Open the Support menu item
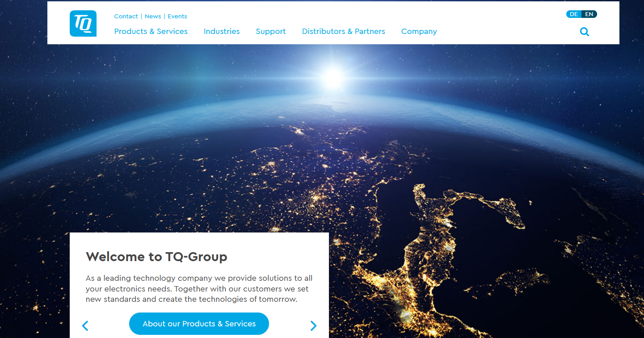644x338 pixels. click(x=271, y=31)
